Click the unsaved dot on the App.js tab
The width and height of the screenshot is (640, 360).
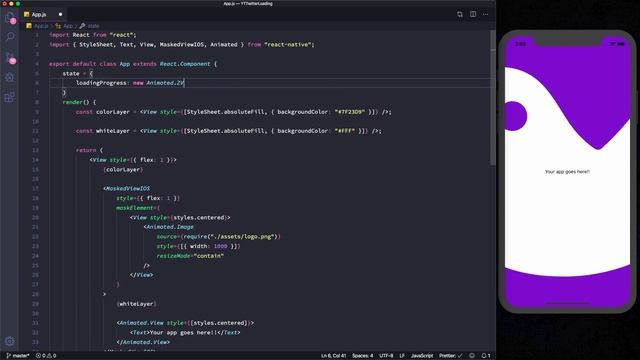pyautogui.click(x=60, y=14)
